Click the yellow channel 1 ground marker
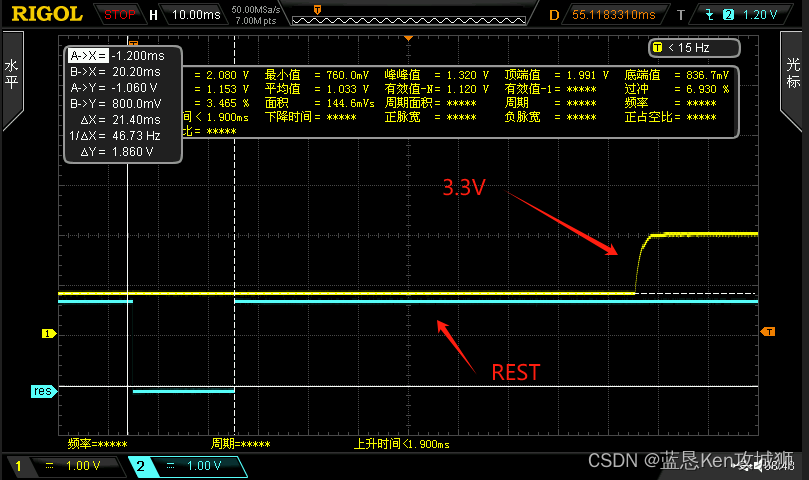Screen dimensions: 809x480 [x=48, y=334]
